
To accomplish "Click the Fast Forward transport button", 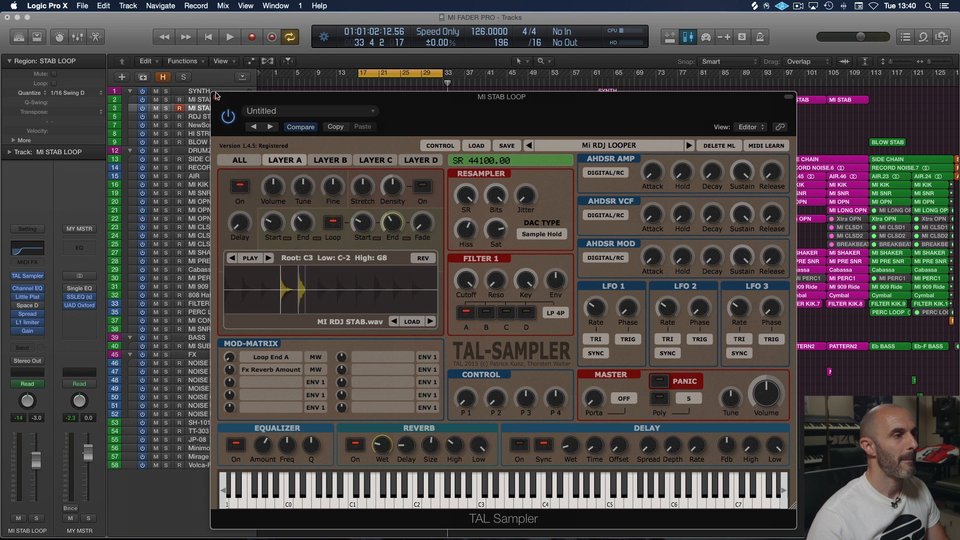I will [186, 37].
